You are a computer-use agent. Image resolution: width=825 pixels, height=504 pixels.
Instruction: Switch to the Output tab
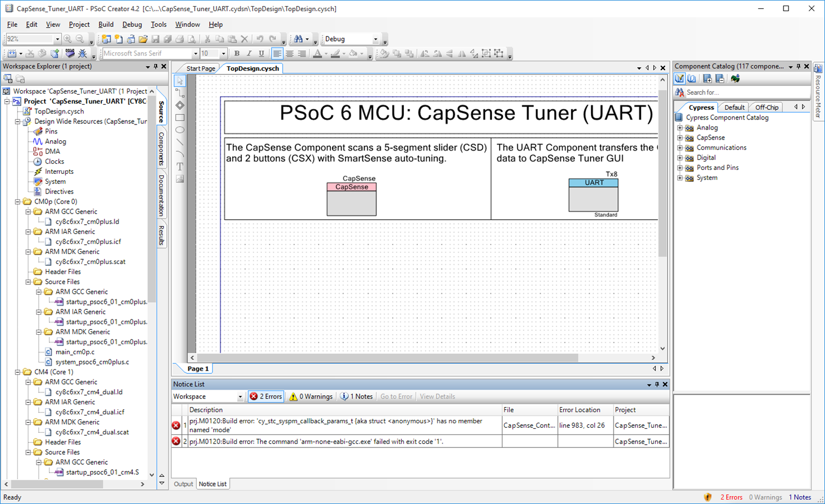coord(183,484)
